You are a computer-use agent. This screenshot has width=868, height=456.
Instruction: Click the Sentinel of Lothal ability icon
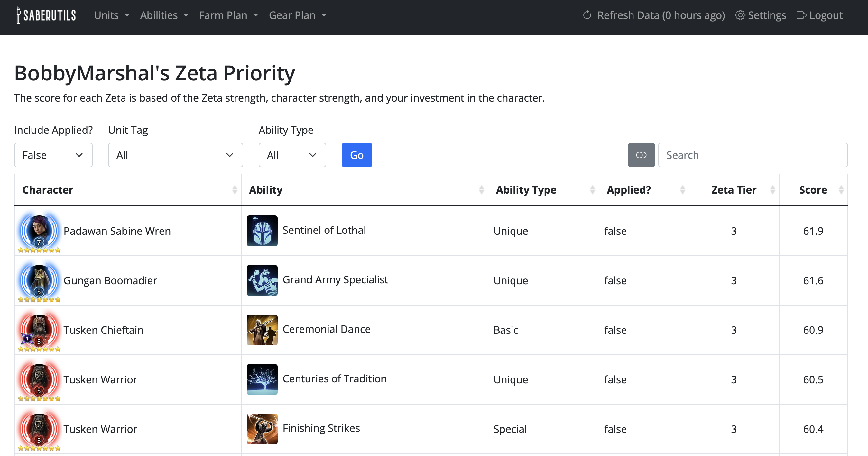(262, 231)
